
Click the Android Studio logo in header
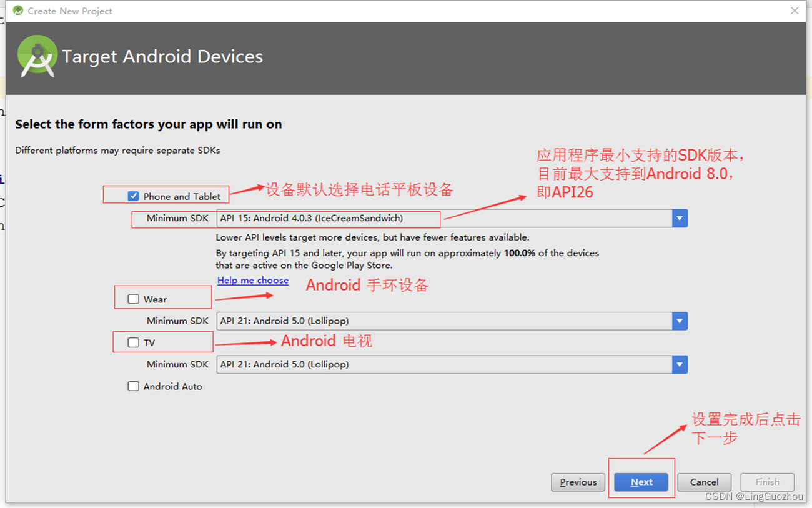click(x=37, y=57)
